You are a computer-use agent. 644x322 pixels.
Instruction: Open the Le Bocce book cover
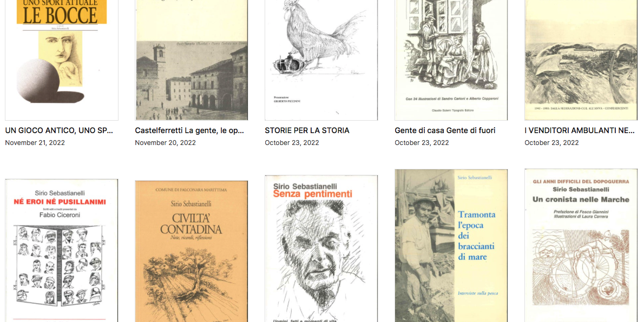coord(62,60)
